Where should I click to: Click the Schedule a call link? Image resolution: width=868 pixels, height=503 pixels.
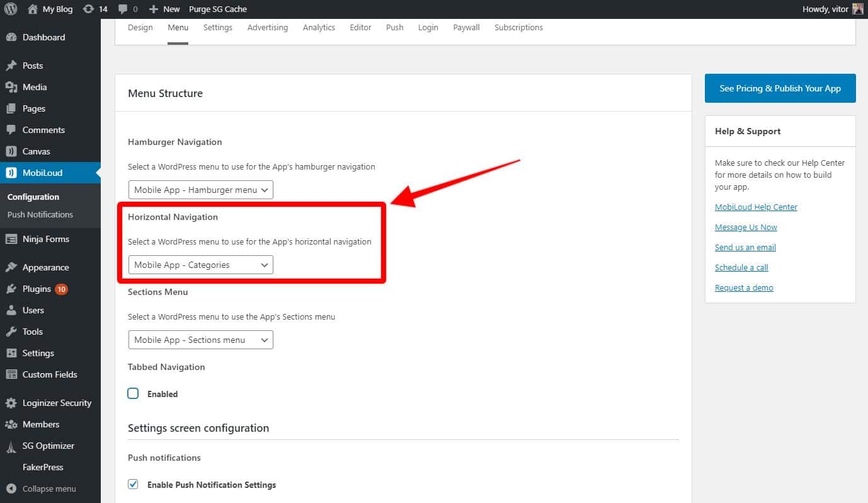click(x=741, y=267)
